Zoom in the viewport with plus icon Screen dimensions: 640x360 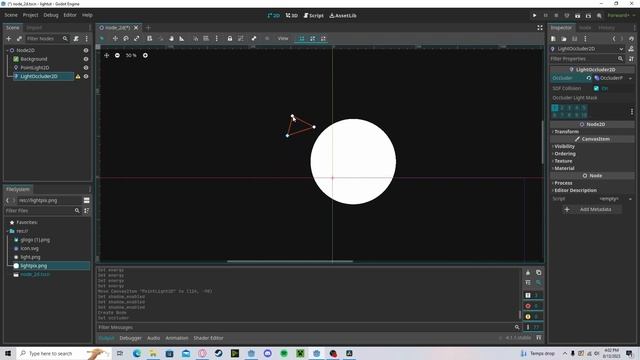[x=145, y=55]
